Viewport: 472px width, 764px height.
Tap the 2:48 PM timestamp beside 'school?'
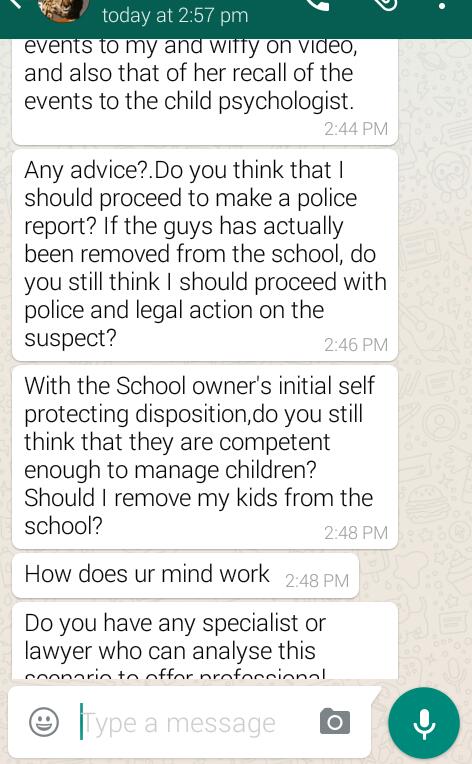(356, 533)
